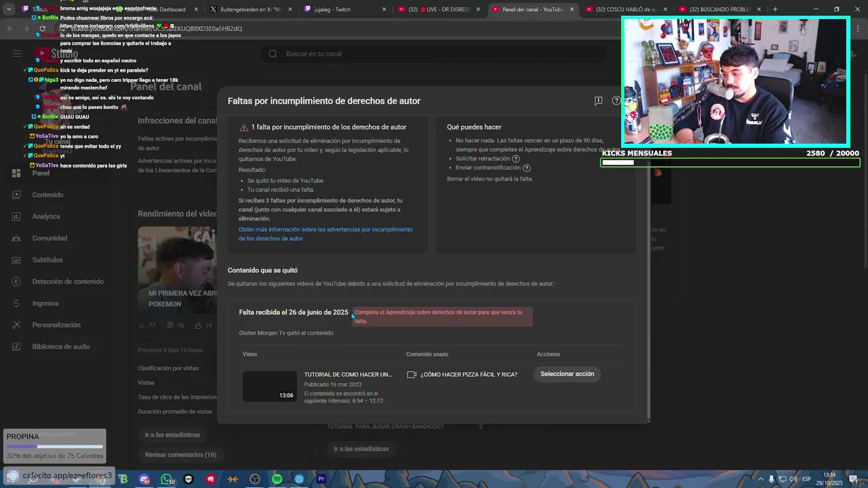868x488 pixels.
Task: Click the warning triangle icon beside 1 falta
Action: [x=243, y=127]
